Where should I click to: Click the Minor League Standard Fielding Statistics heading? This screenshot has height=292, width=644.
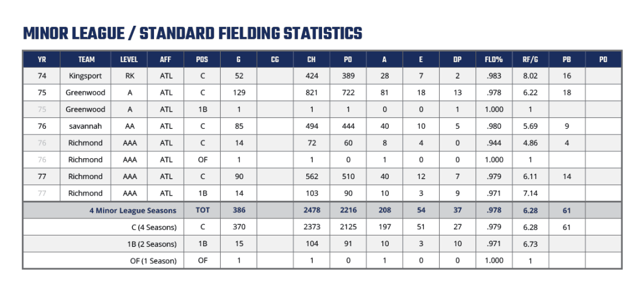coord(192,33)
